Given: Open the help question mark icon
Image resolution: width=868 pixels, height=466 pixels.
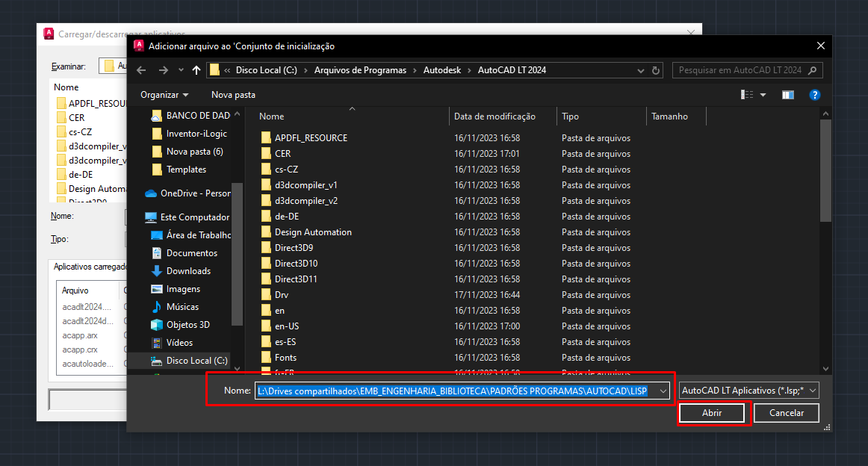Looking at the screenshot, I should pyautogui.click(x=815, y=95).
